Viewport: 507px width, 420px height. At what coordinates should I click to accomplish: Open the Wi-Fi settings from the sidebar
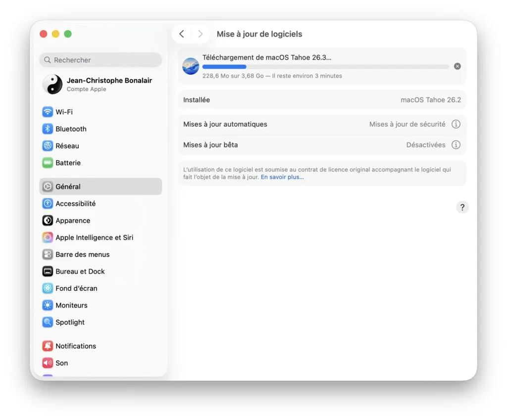click(x=64, y=112)
